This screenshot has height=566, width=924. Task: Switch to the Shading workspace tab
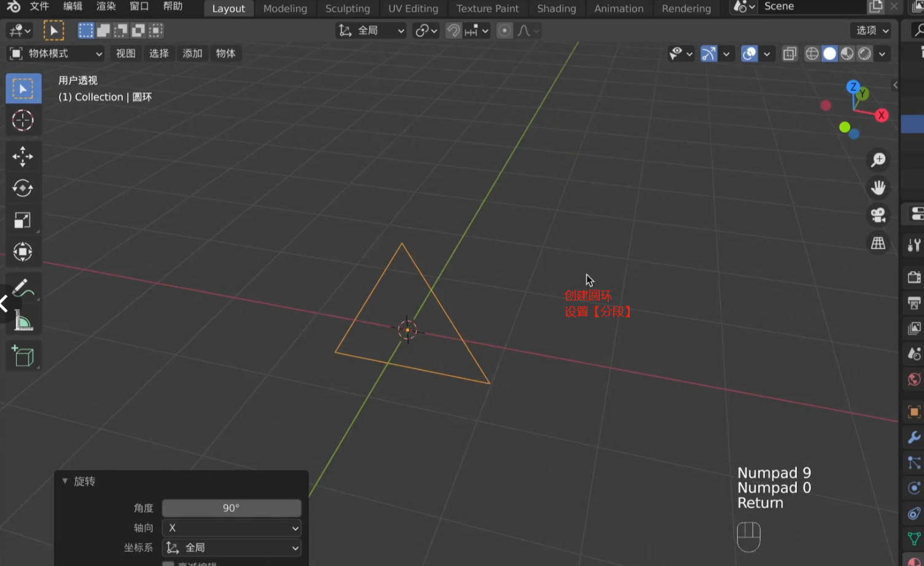(x=556, y=9)
